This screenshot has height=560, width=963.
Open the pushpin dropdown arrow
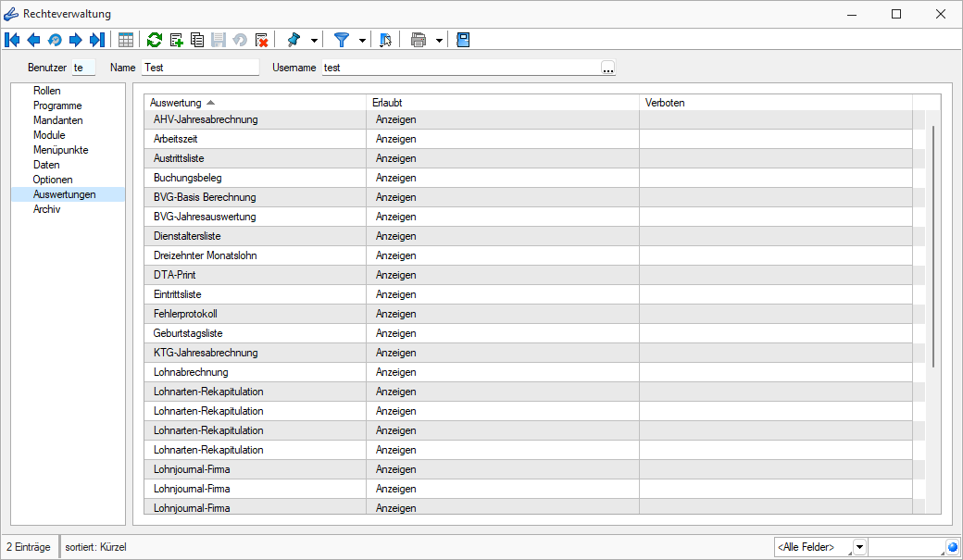coord(314,41)
